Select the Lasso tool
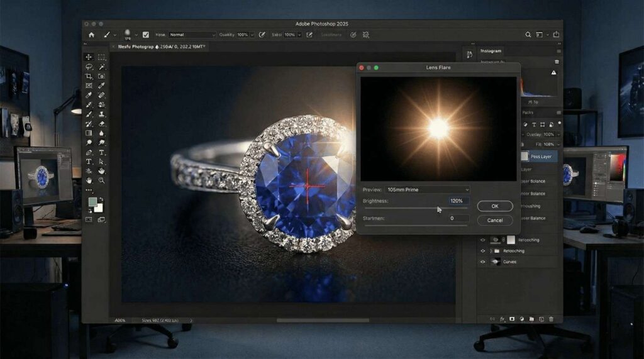The width and height of the screenshot is (644, 359). pyautogui.click(x=89, y=67)
